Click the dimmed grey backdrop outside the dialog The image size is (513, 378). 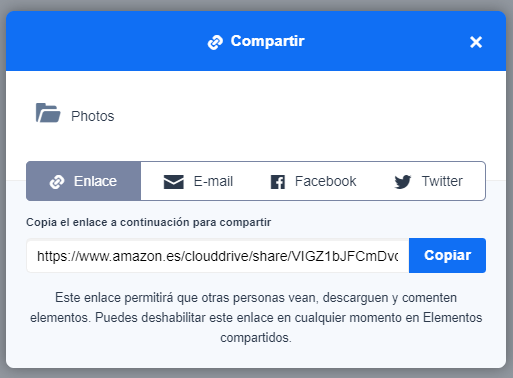(x=256, y=374)
